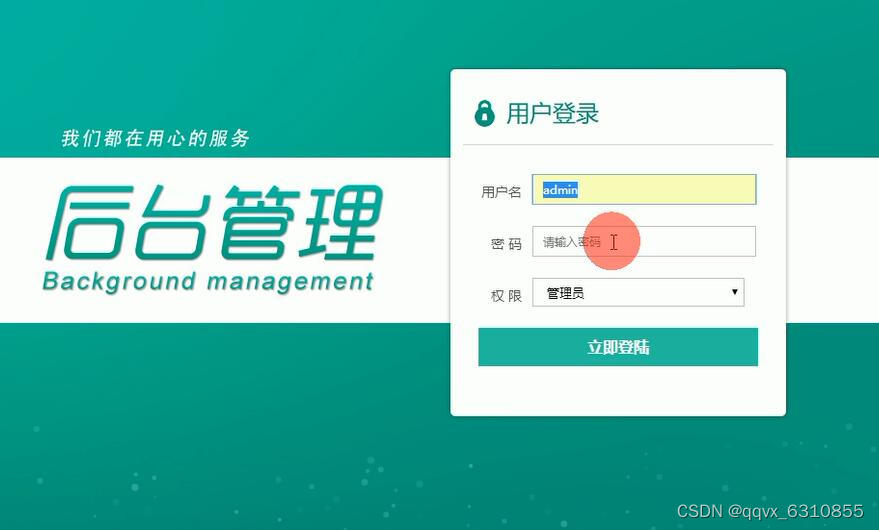
Task: Click the lock icon beside 用户登录
Action: click(x=484, y=113)
